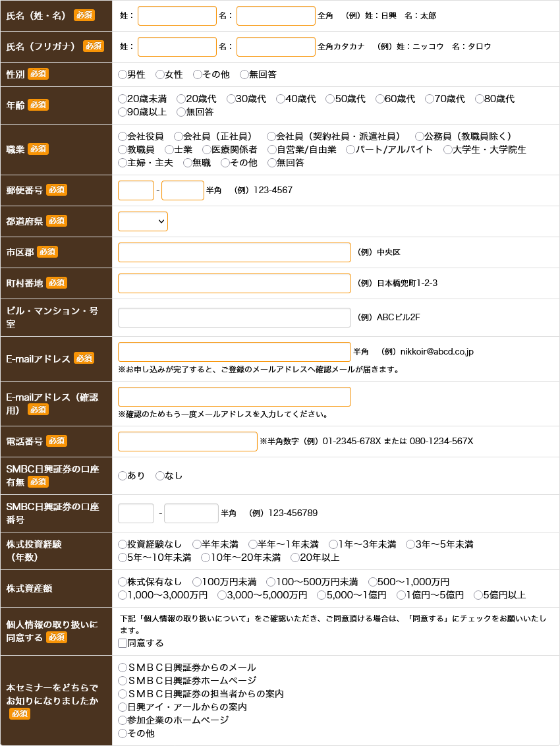Screen dimensions: 560x746
Task: Pick 株式保有なし in 株式資産額
Action: coord(121,581)
